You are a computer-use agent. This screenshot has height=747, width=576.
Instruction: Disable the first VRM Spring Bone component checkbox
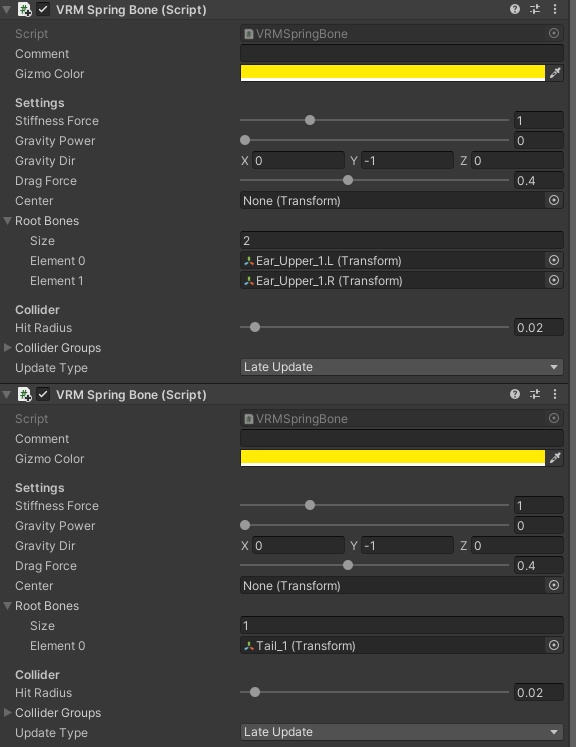[x=43, y=9]
